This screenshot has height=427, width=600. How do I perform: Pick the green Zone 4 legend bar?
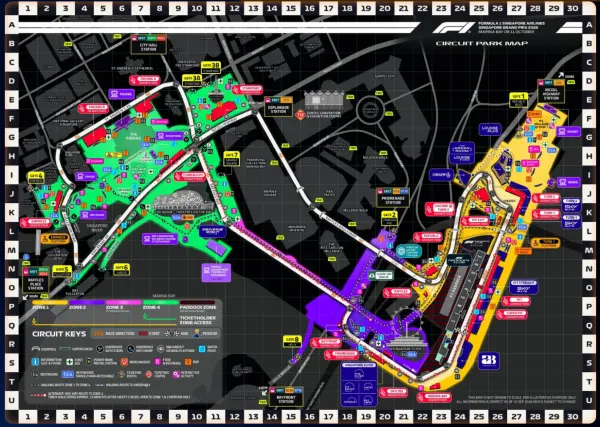click(160, 302)
